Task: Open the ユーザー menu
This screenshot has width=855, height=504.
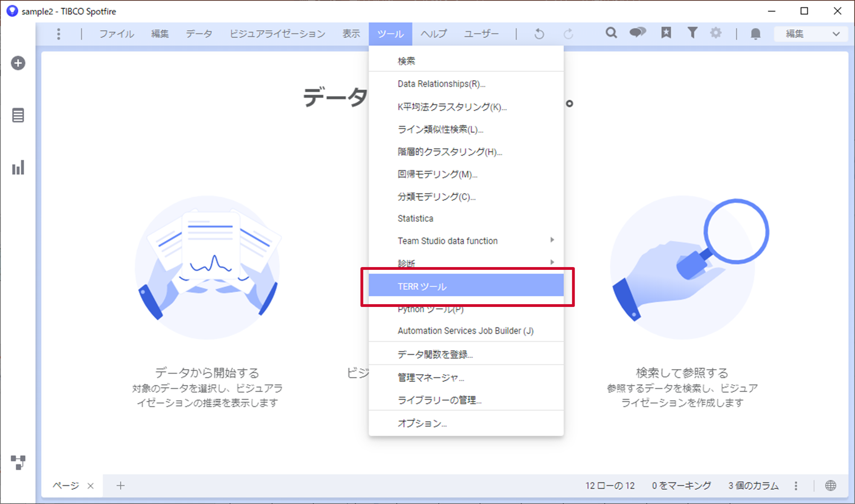Action: click(x=481, y=34)
